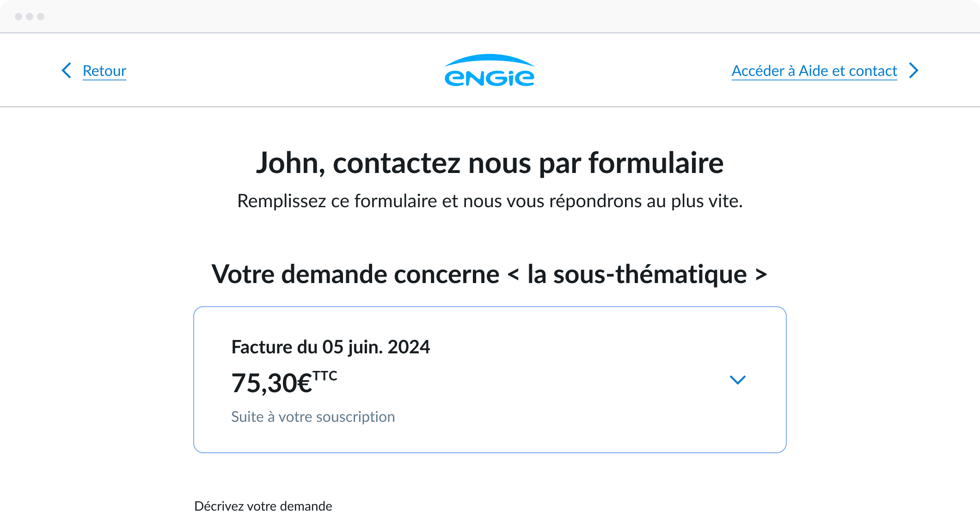
Task: Click the first grey window dot
Action: click(18, 17)
